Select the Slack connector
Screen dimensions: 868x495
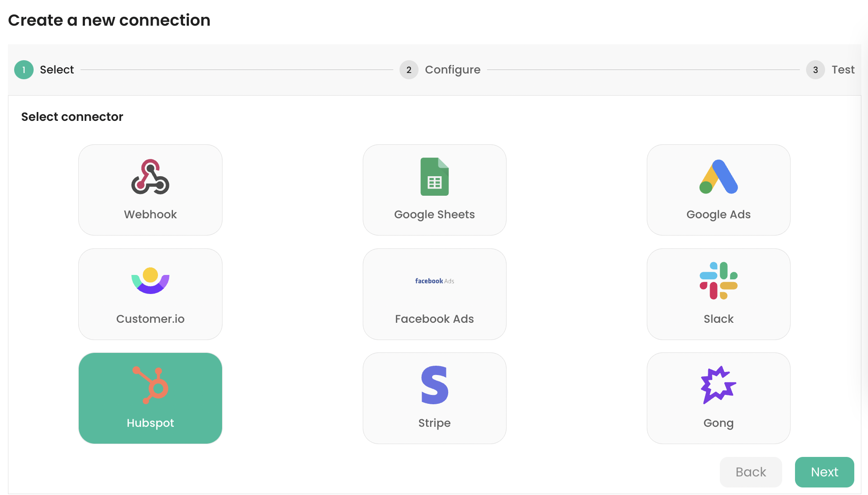pyautogui.click(x=718, y=294)
